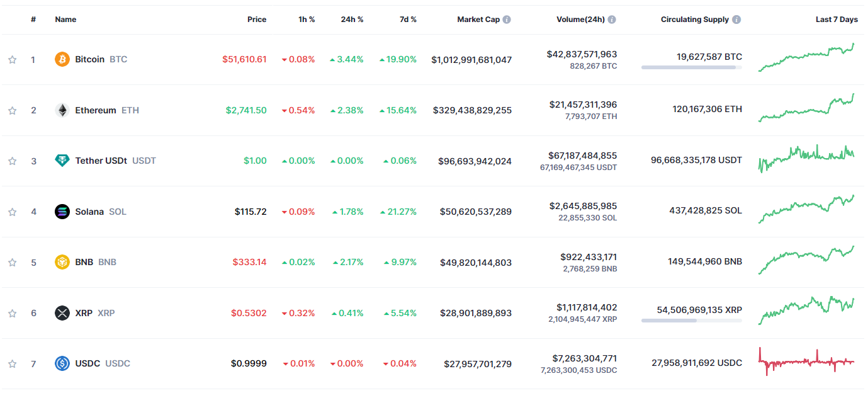Open Circulating Supply info tooltip icon

tap(736, 20)
